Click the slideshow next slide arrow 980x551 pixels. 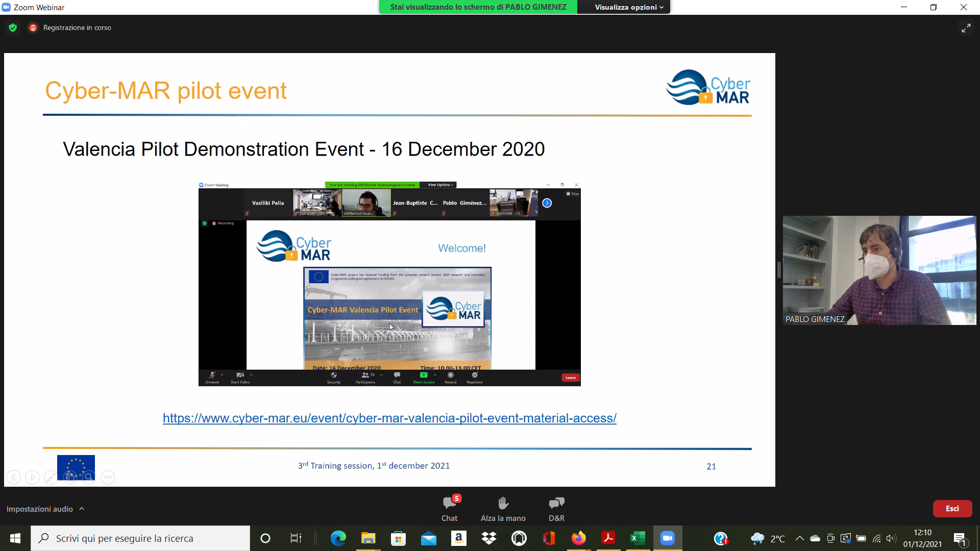(32, 478)
